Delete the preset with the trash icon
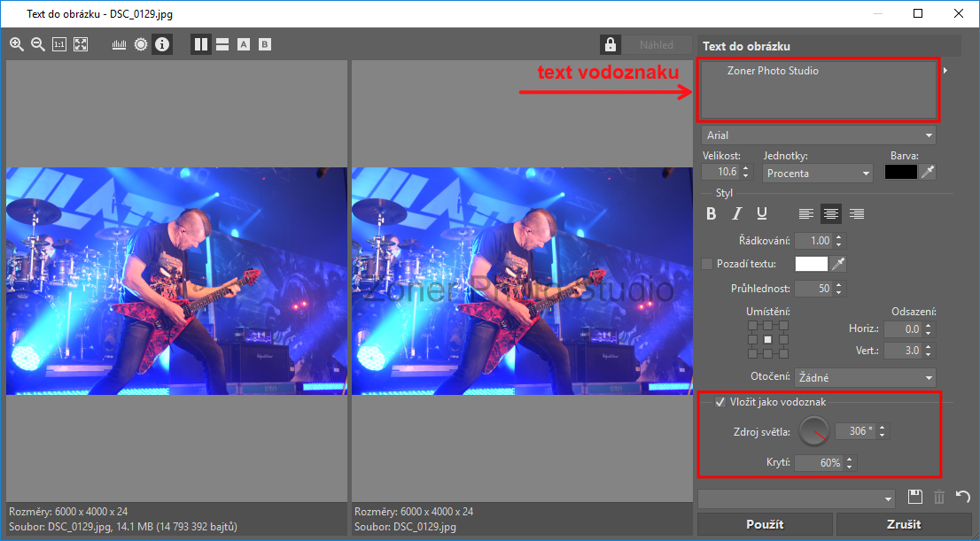The width and height of the screenshot is (980, 541). (x=938, y=498)
